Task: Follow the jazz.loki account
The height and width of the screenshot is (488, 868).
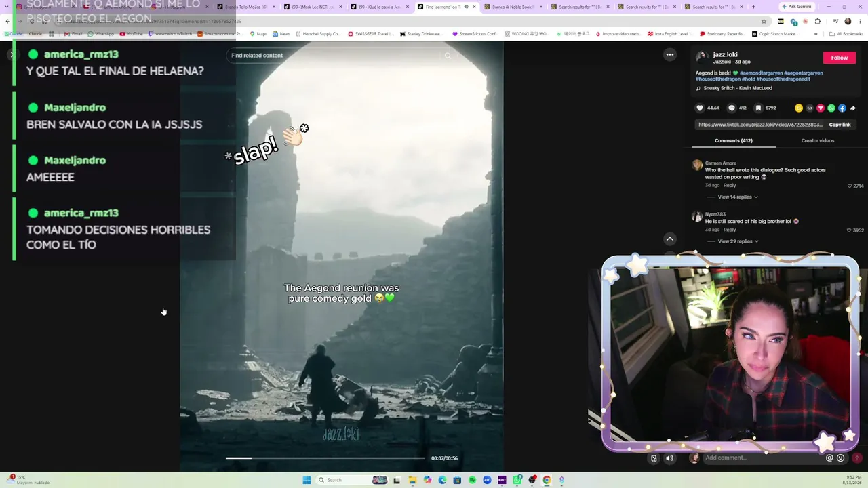Action: point(840,58)
